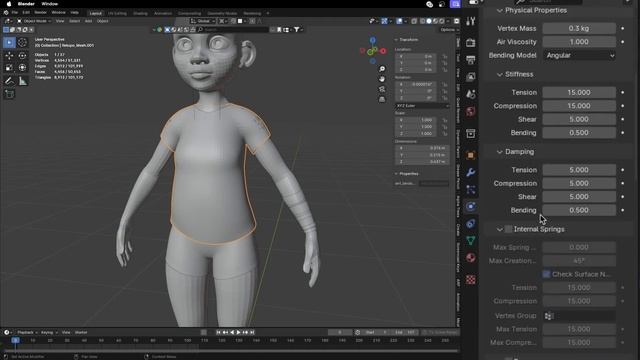Toggle viewport gizmos button

coord(384,21)
